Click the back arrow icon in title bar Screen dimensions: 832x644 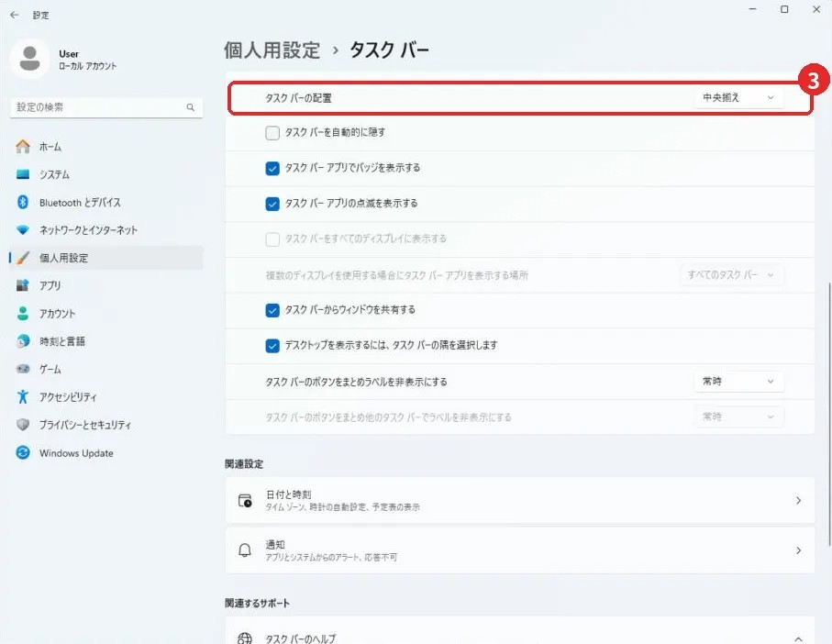(15, 15)
